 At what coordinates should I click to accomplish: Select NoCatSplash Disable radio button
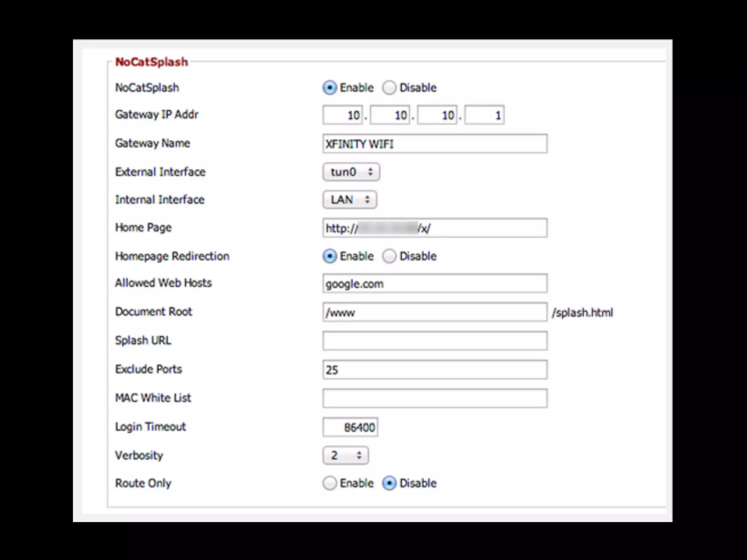click(389, 88)
